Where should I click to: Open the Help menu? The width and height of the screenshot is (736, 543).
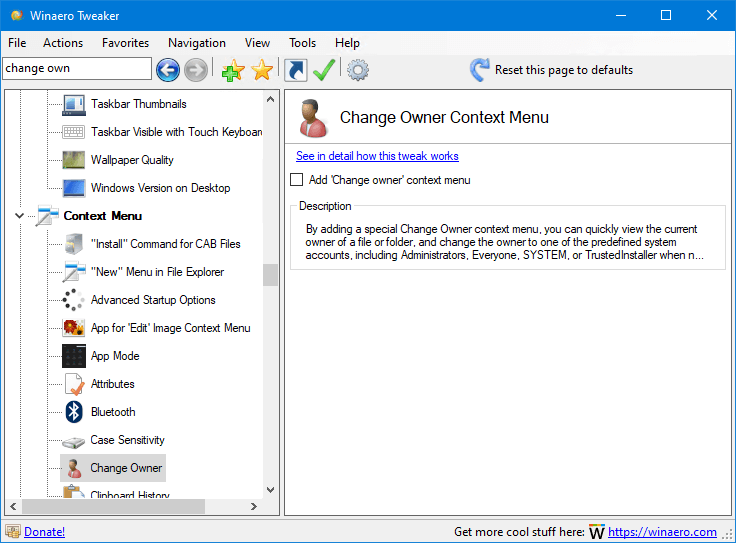pos(347,43)
